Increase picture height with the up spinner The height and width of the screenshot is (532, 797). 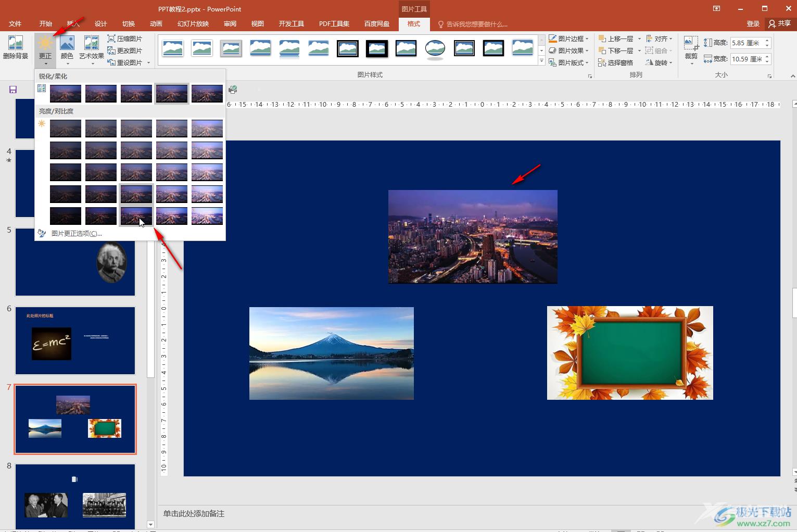point(767,40)
